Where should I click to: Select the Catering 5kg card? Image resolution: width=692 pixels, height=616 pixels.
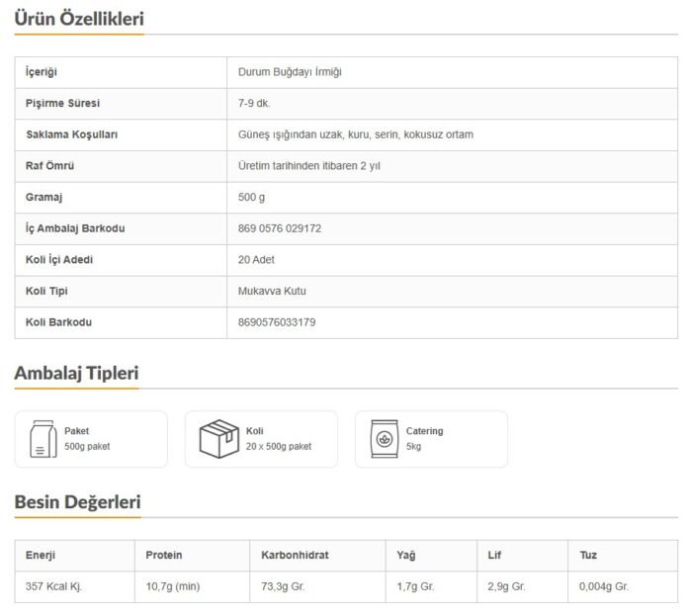[431, 439]
